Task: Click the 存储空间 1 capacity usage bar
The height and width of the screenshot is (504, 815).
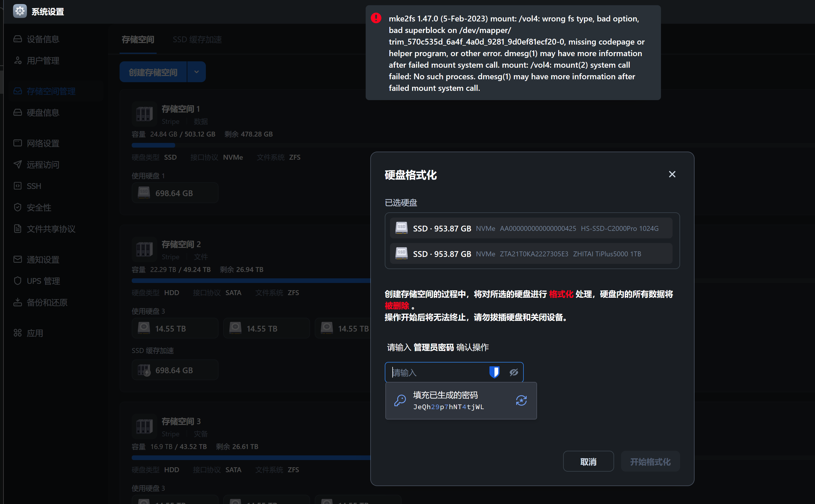Action: pyautogui.click(x=153, y=145)
